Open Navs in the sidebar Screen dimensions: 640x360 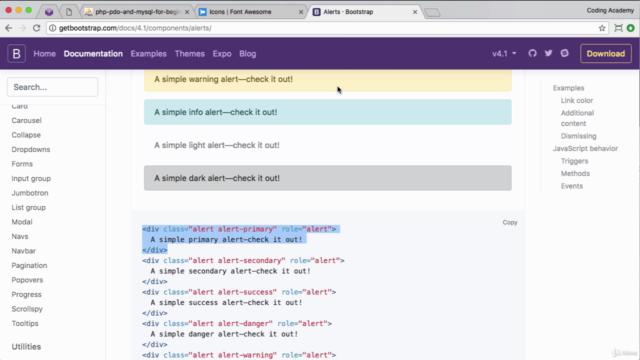[x=20, y=236]
